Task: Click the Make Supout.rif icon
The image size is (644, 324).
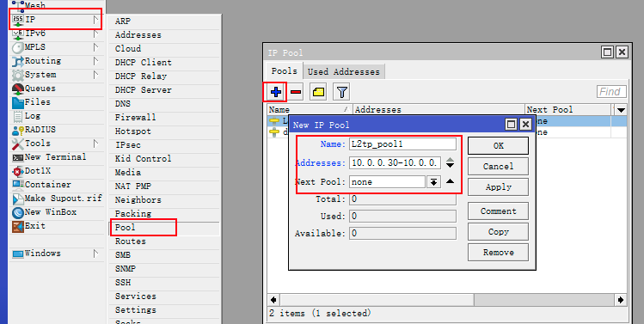Action: pos(18,199)
